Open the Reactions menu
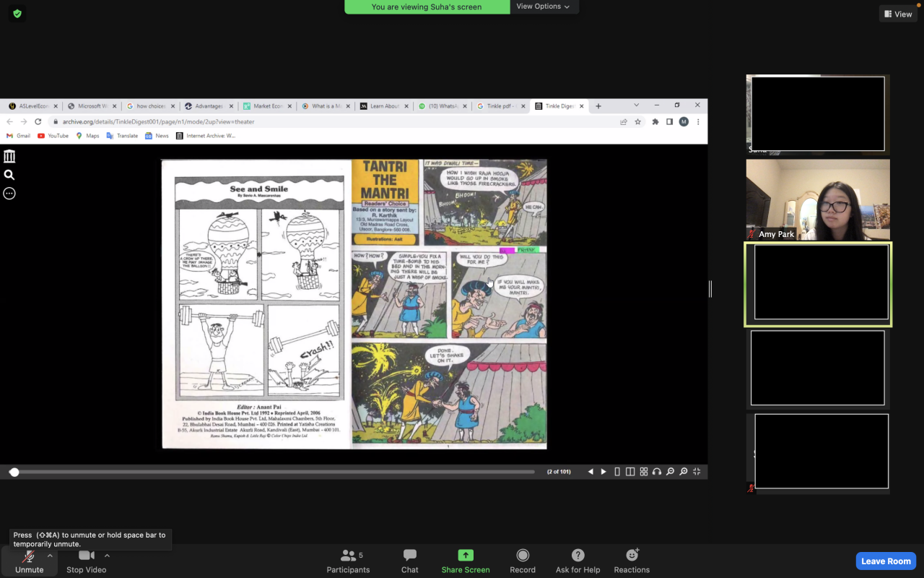 (632, 561)
